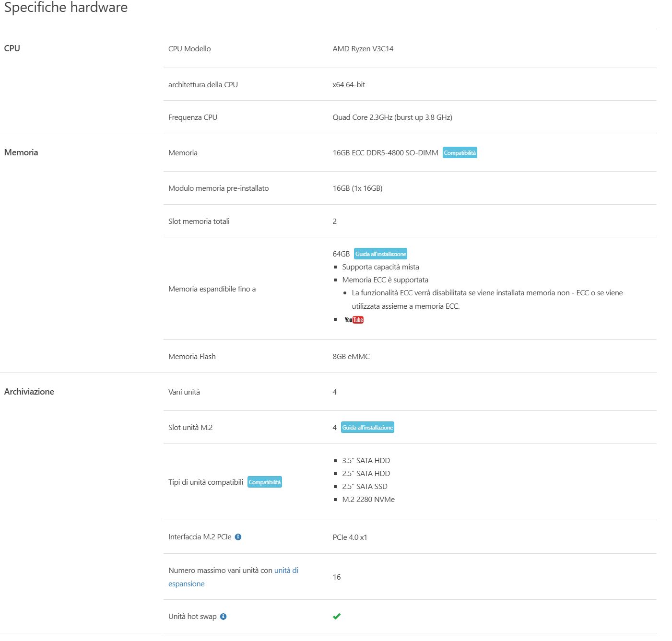Click the AMD Ryzen V3C14 value

coord(363,49)
